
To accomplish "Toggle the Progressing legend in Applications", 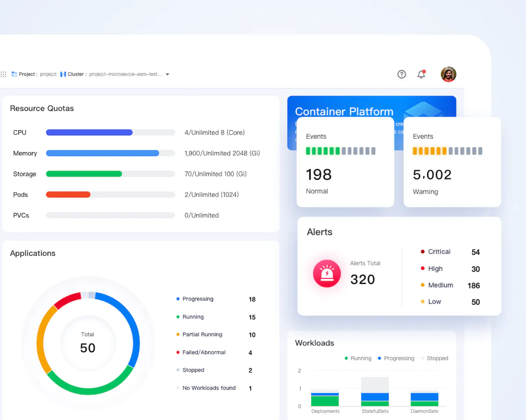I will click(195, 299).
